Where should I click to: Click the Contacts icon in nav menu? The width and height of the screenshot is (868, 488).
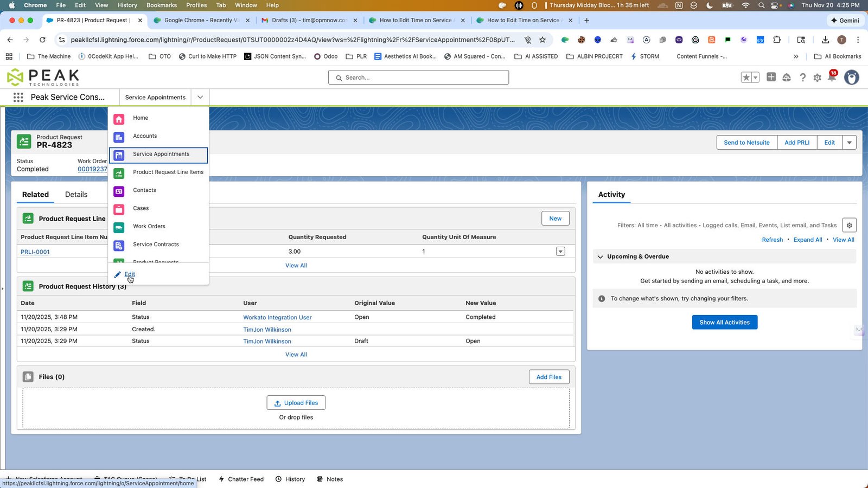pyautogui.click(x=119, y=191)
